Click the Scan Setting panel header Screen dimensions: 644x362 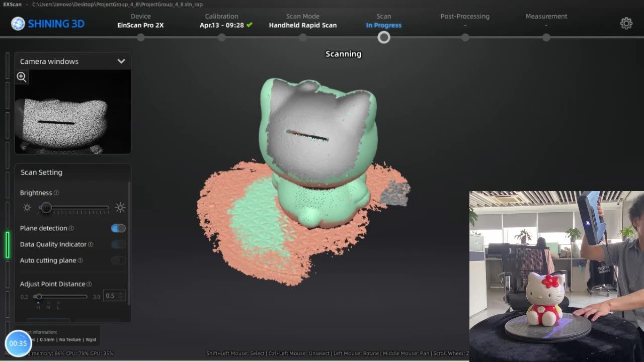(41, 172)
